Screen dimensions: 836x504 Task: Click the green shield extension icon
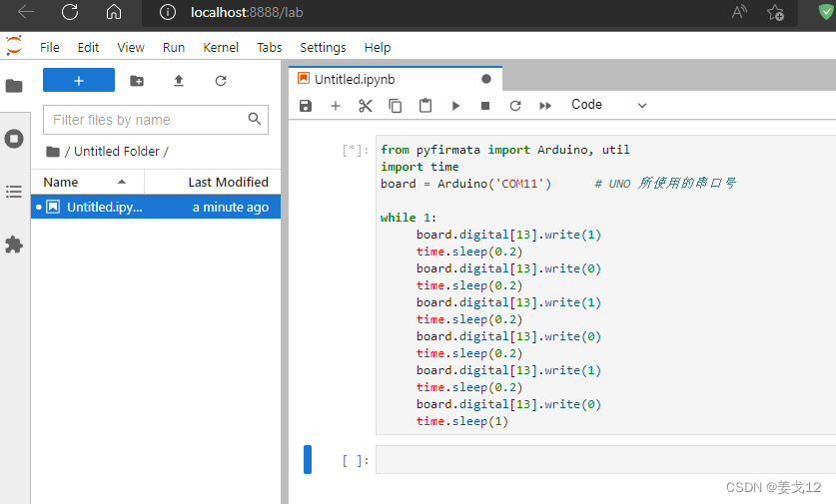click(x=826, y=12)
